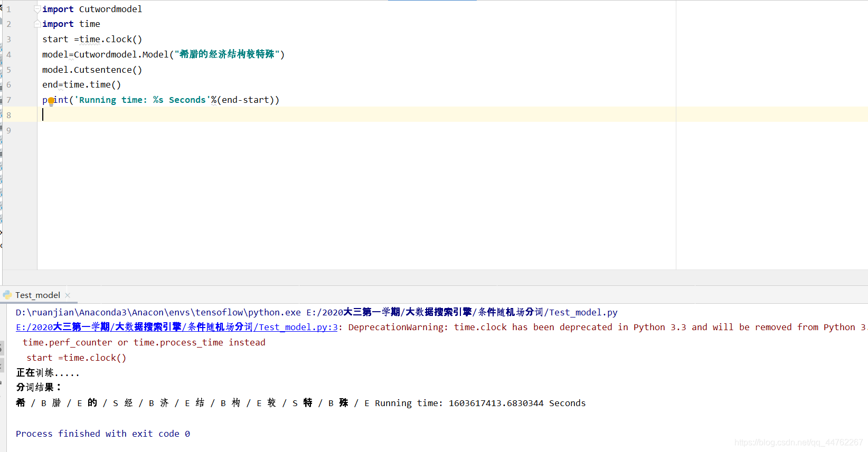Click line number 4 in the gutter
This screenshot has height=452, width=868.
[8, 54]
